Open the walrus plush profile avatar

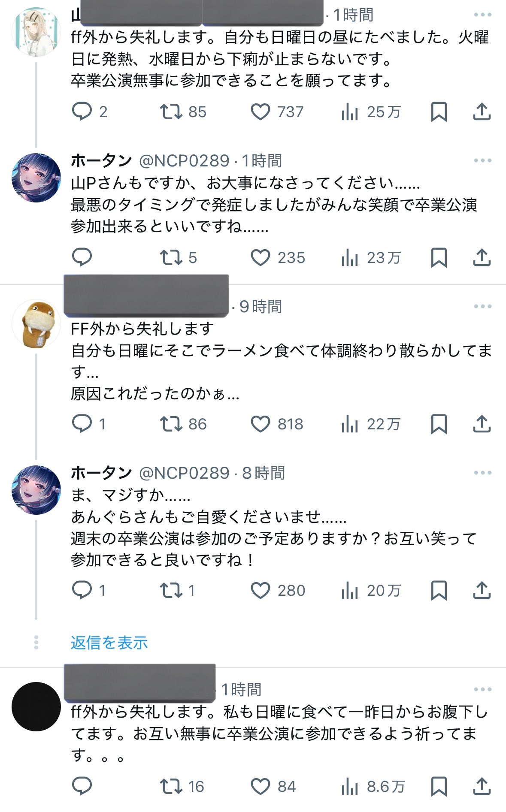click(36, 323)
